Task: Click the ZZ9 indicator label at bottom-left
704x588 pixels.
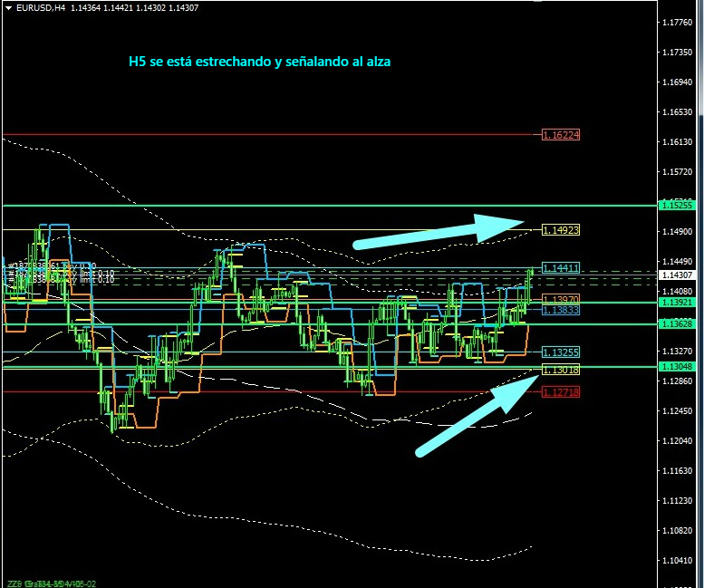Action: [14, 582]
